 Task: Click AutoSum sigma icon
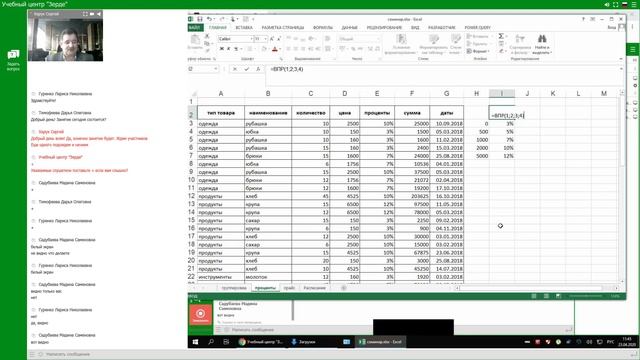tap(501, 36)
